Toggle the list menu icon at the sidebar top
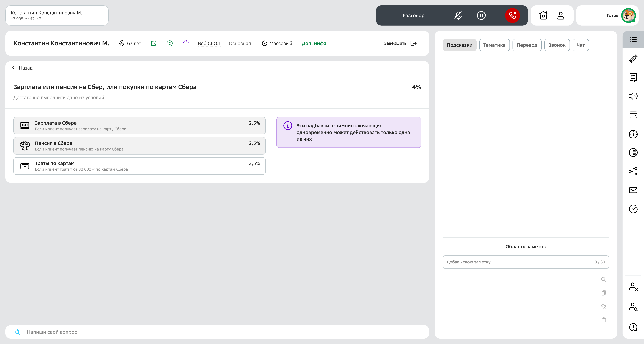This screenshot has height=344, width=644. 633,40
